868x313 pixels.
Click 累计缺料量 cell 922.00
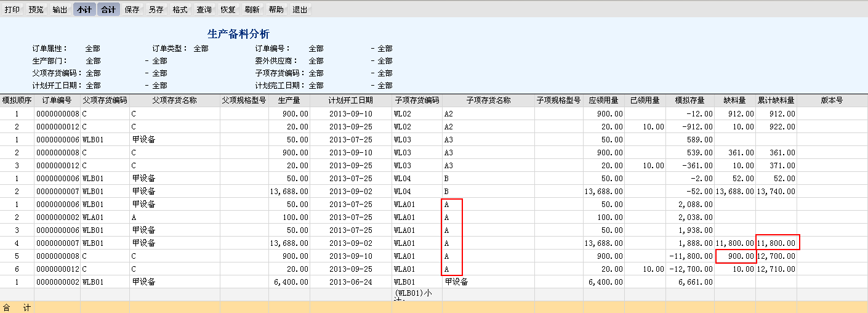(776, 126)
